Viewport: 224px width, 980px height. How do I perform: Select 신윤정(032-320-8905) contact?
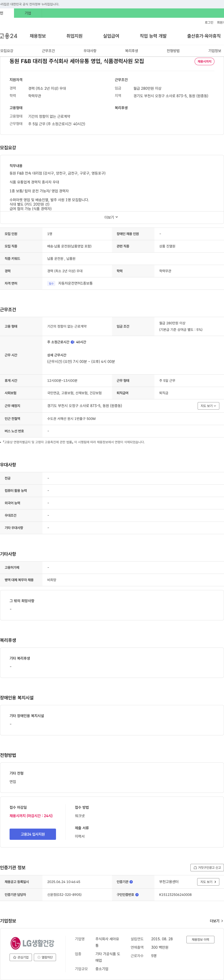pos(64,895)
